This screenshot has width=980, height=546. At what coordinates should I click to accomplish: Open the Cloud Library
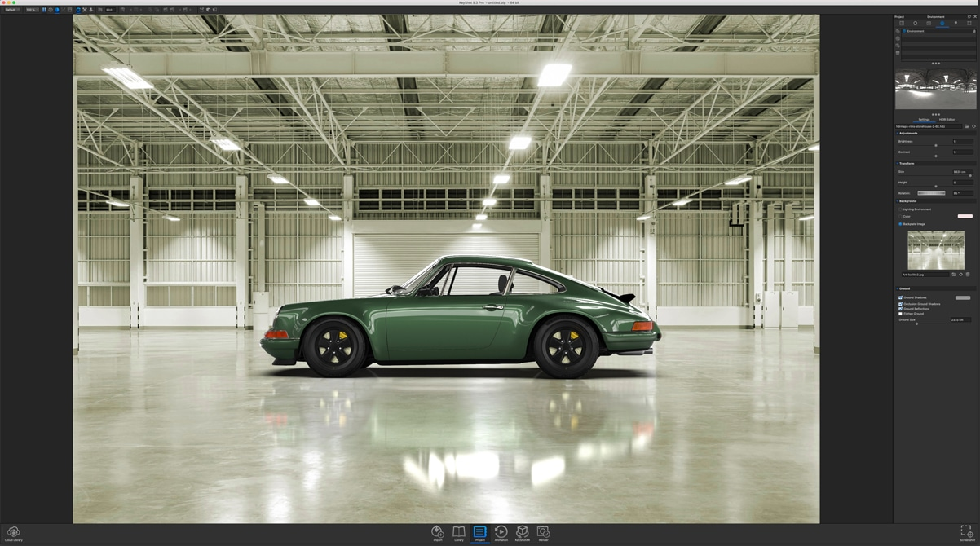(x=14, y=532)
